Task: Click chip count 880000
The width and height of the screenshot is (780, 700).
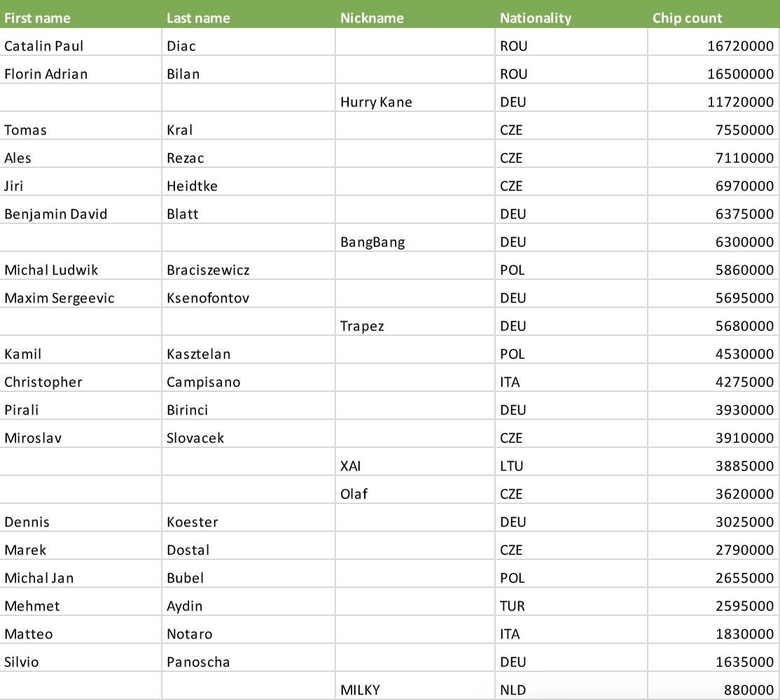Action: (x=748, y=690)
